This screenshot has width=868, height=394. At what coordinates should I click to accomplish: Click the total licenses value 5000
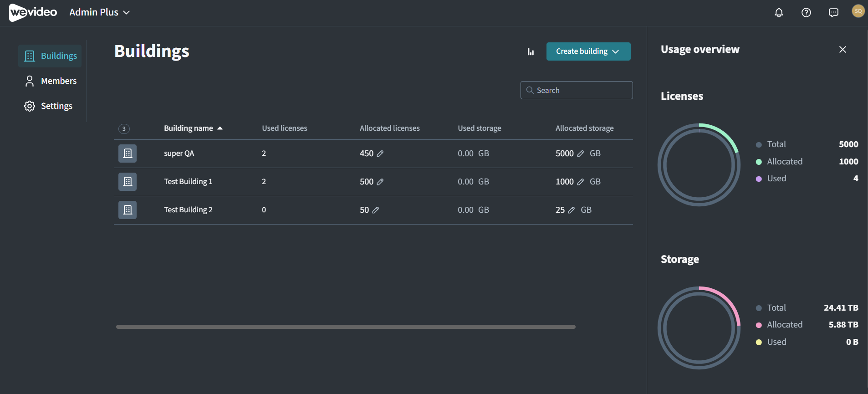pyautogui.click(x=848, y=144)
